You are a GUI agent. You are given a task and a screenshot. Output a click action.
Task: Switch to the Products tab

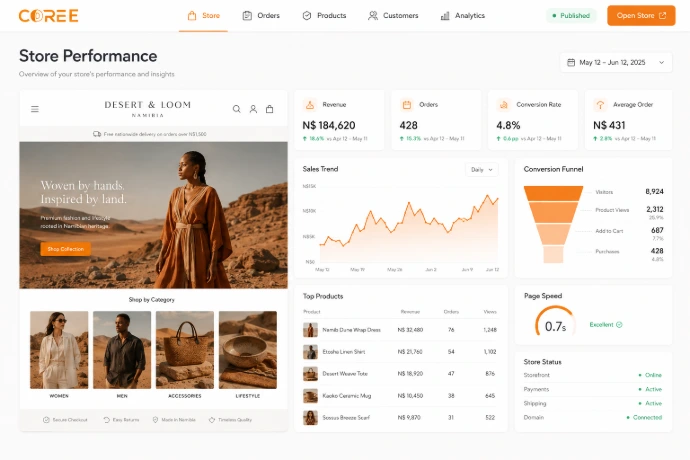324,16
